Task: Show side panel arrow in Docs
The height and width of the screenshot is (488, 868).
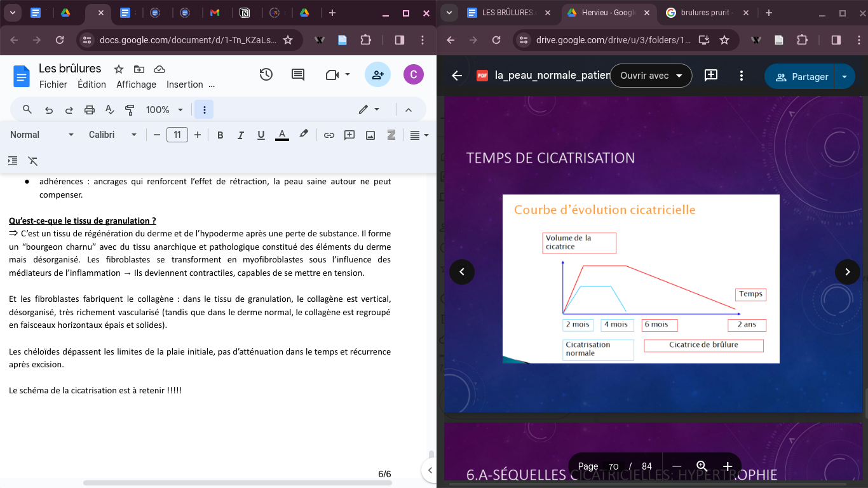Action: pyautogui.click(x=430, y=470)
